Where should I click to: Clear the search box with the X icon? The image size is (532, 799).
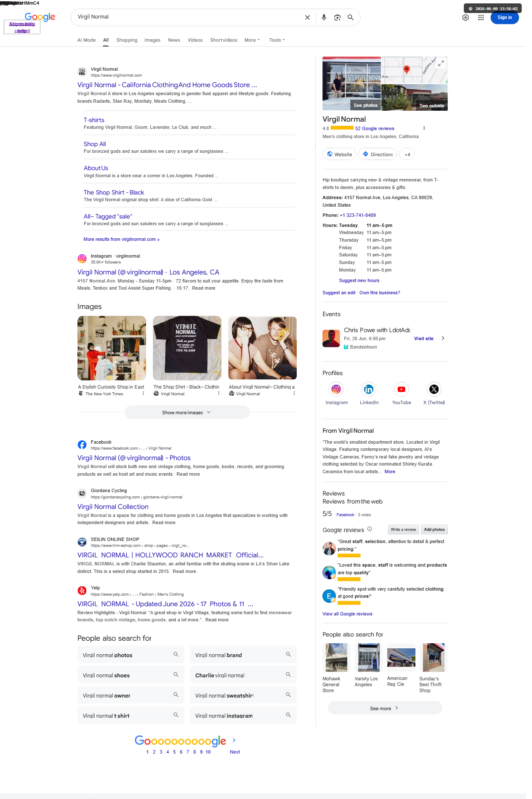[x=307, y=17]
